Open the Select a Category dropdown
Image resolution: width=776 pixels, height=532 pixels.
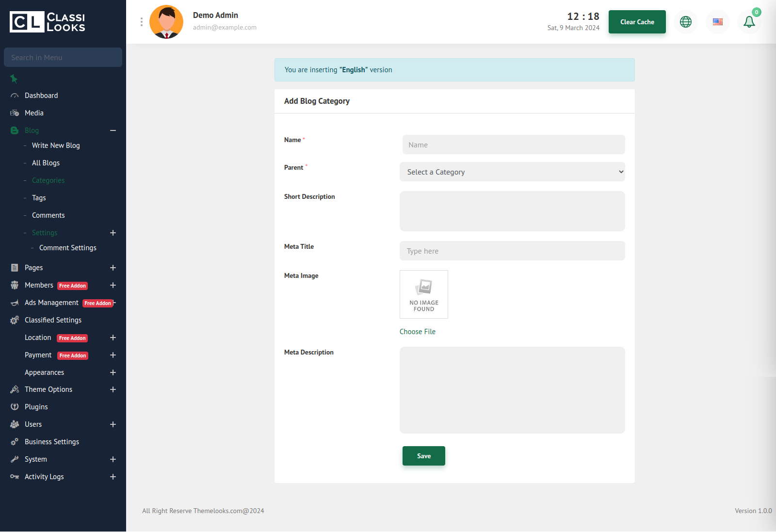512,172
